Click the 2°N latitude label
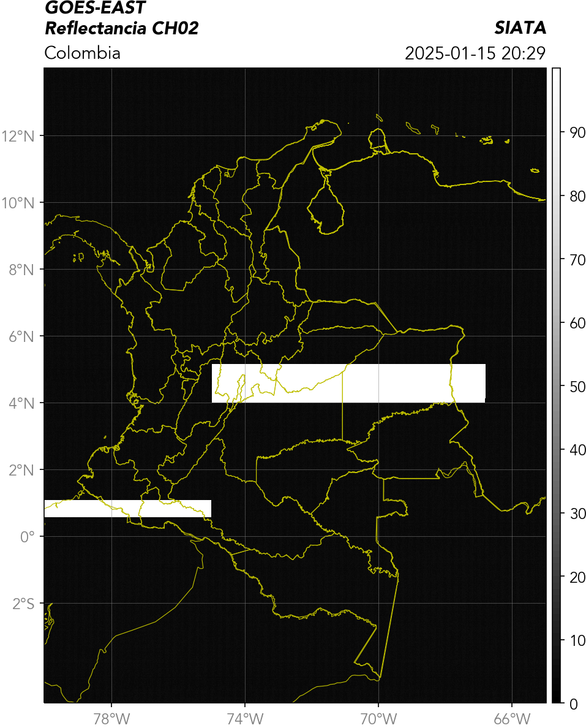 click(21, 471)
